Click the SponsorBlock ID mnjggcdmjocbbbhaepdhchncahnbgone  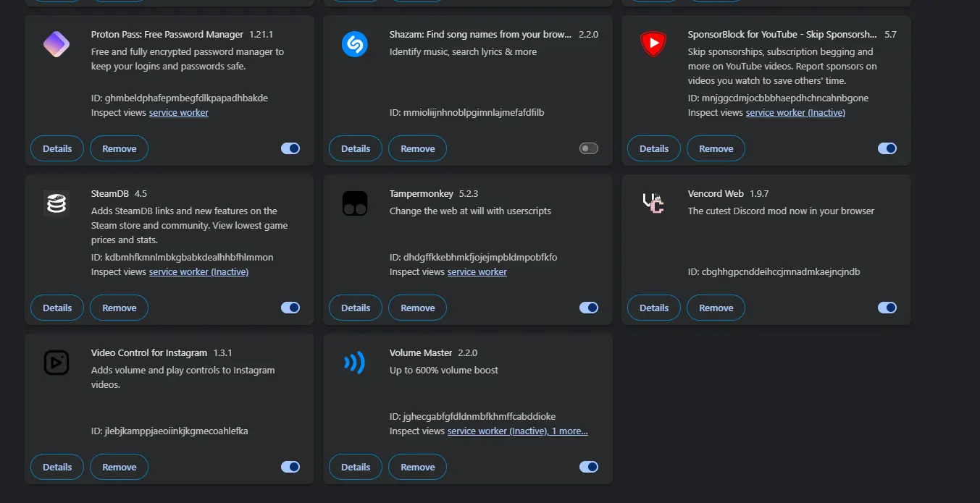click(x=778, y=98)
